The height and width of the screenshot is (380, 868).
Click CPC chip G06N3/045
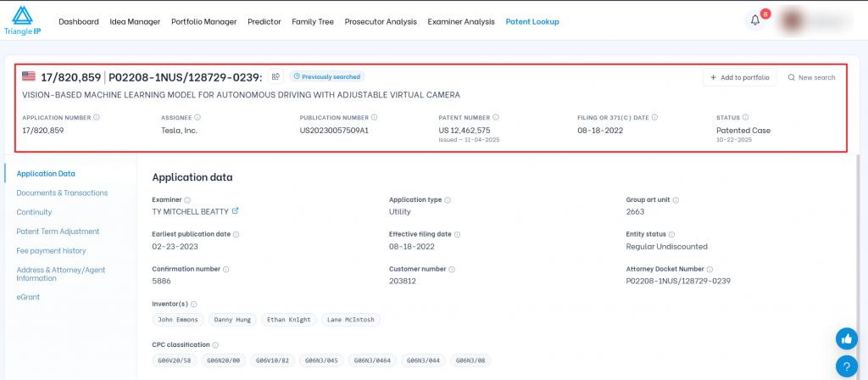click(x=321, y=360)
